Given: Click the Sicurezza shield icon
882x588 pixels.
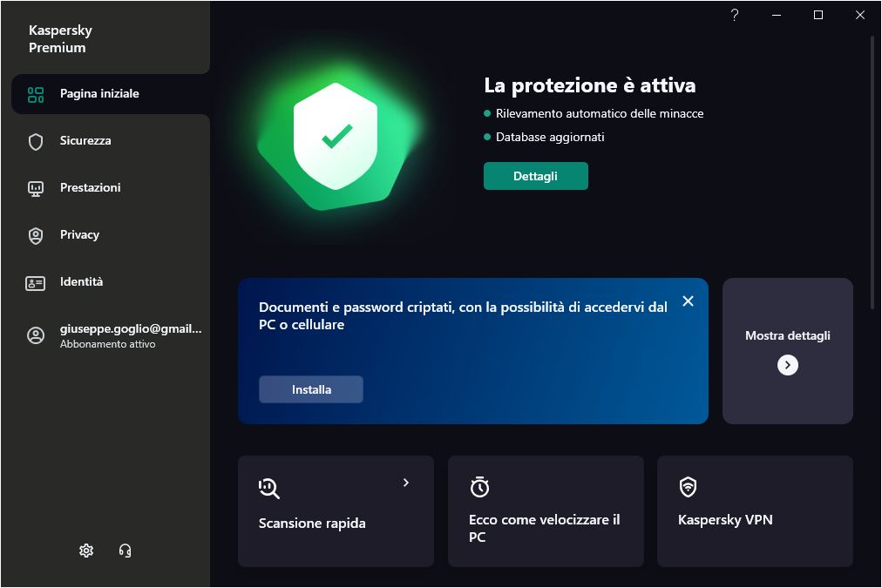Looking at the screenshot, I should (36, 141).
